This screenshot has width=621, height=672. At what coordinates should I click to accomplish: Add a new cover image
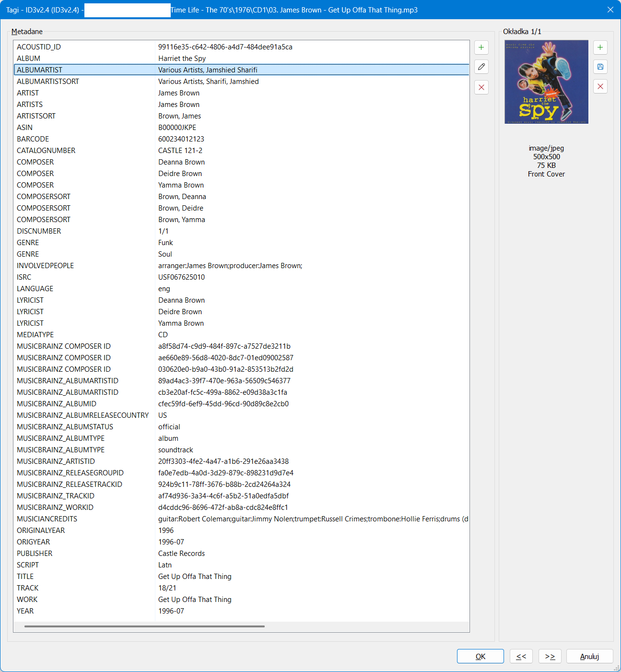pyautogui.click(x=600, y=47)
